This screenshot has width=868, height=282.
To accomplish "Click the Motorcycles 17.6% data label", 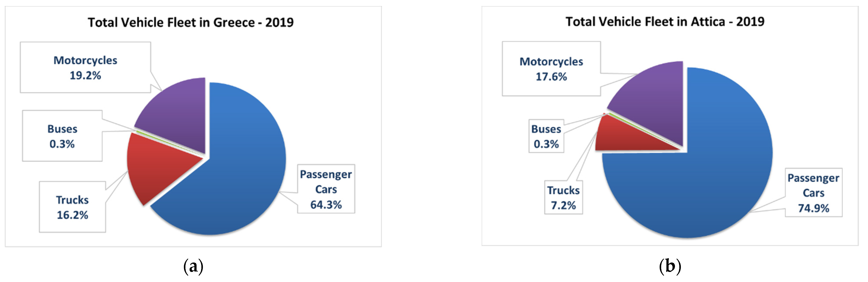I will pos(551,69).
